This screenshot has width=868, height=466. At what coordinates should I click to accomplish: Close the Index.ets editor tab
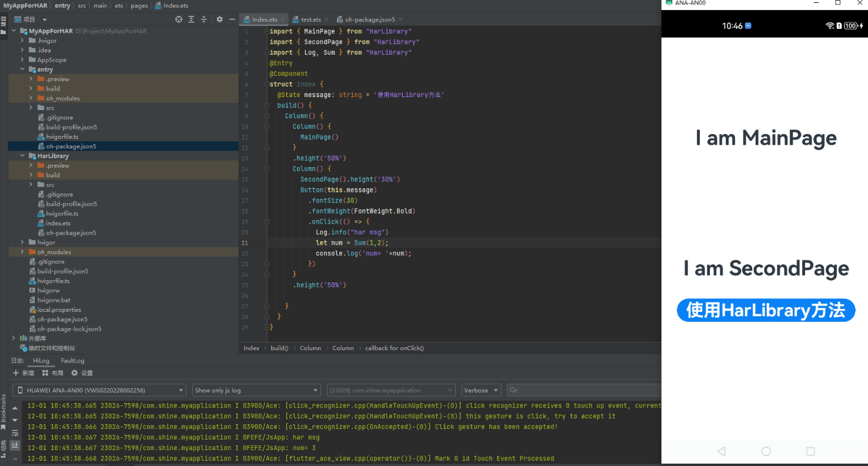(x=282, y=20)
